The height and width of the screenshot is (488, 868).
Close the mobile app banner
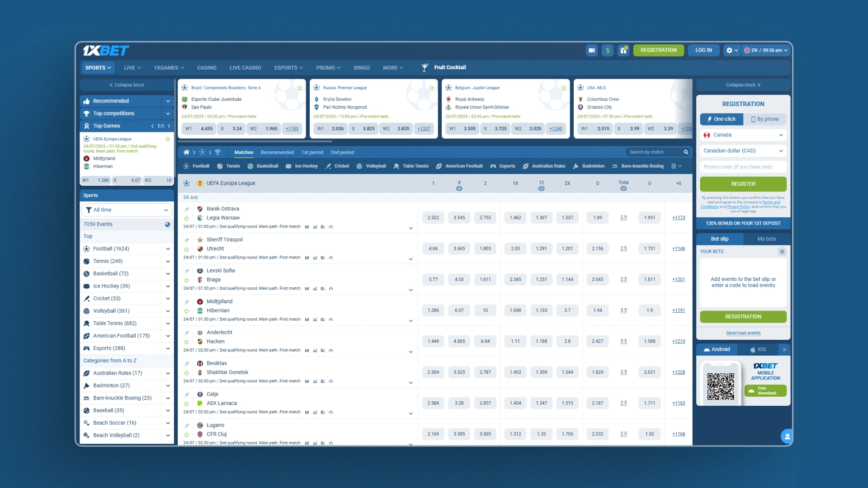pyautogui.click(x=785, y=350)
